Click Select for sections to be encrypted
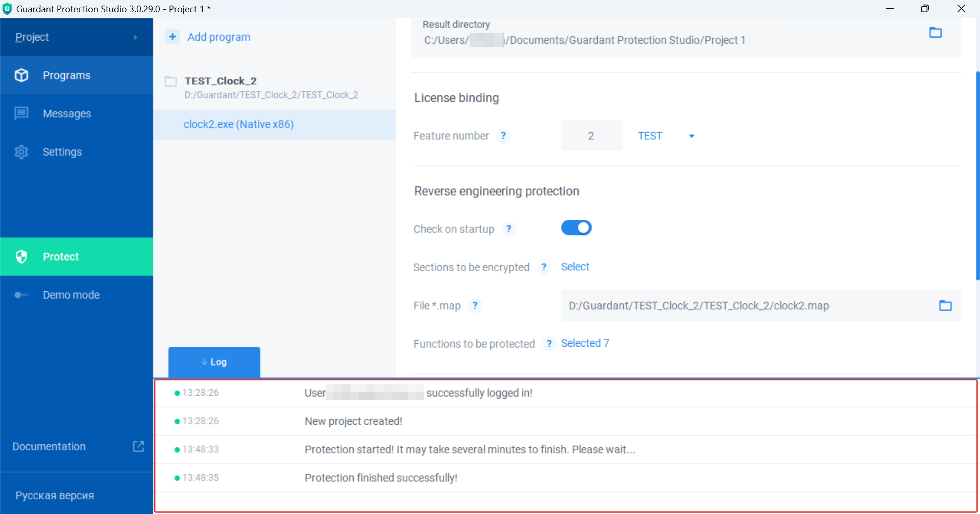 [x=575, y=267]
